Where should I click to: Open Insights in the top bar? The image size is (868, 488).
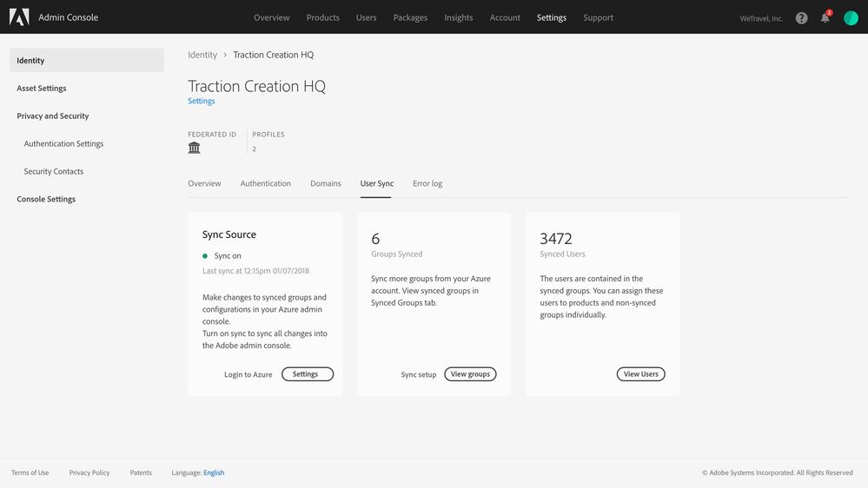coord(459,17)
